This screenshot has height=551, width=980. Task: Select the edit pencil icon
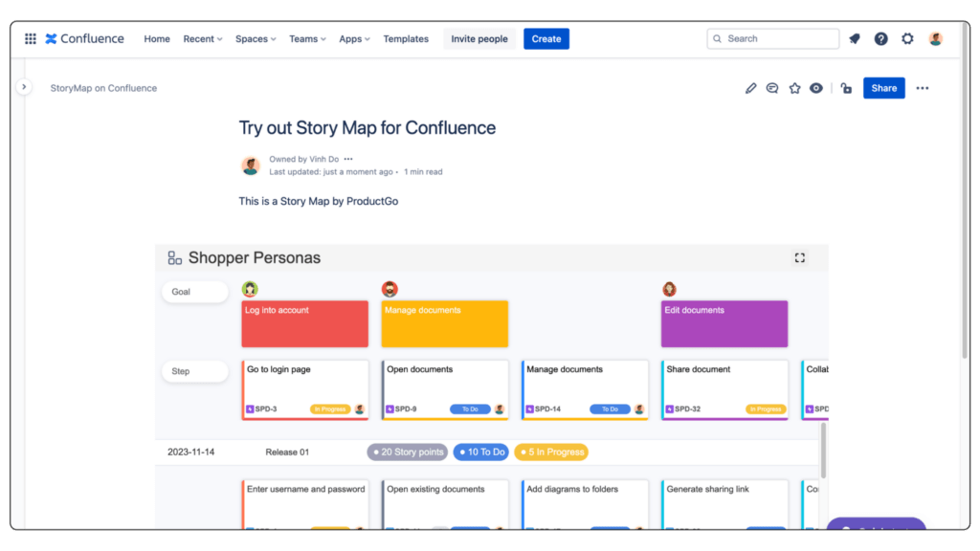point(750,87)
